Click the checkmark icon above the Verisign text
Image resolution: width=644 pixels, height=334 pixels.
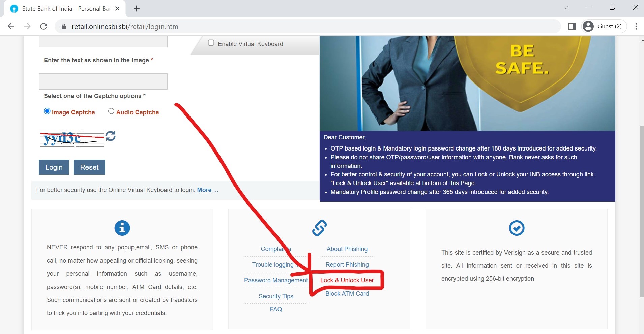pyautogui.click(x=516, y=228)
